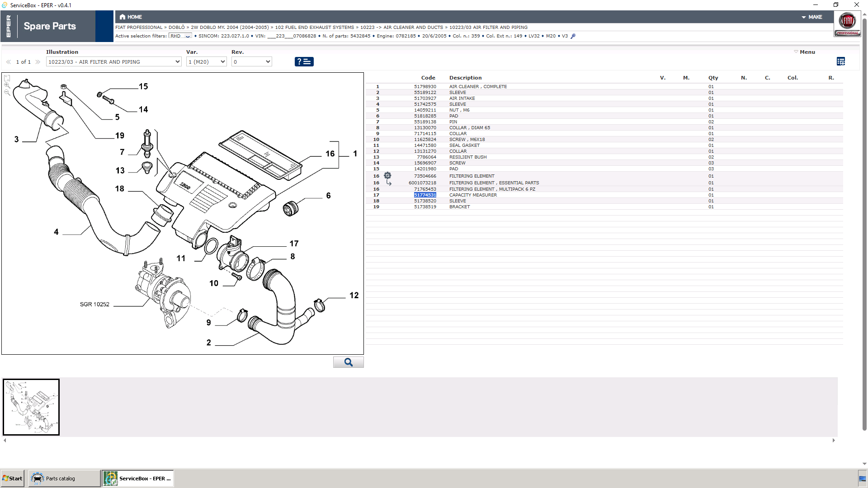Click the magnifier button below the illustration

[x=348, y=362]
